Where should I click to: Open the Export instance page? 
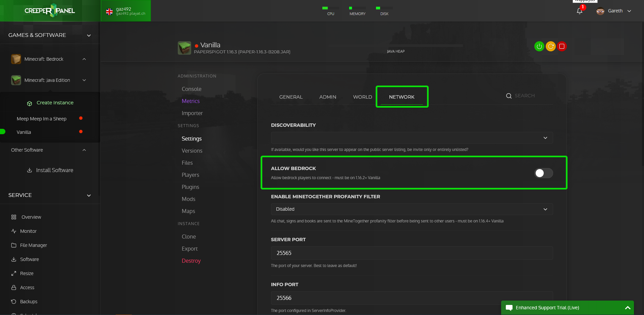tap(190, 249)
